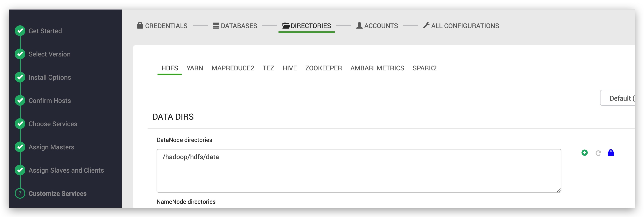Open the MAPREDUCE2 service tab
This screenshot has height=217, width=644.
pos(233,68)
